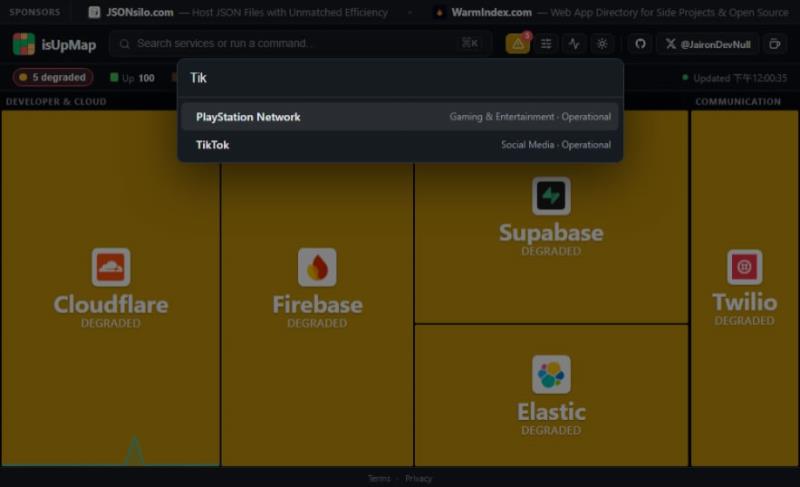Open the activity pulse graph icon
The image size is (800, 487).
coord(574,44)
